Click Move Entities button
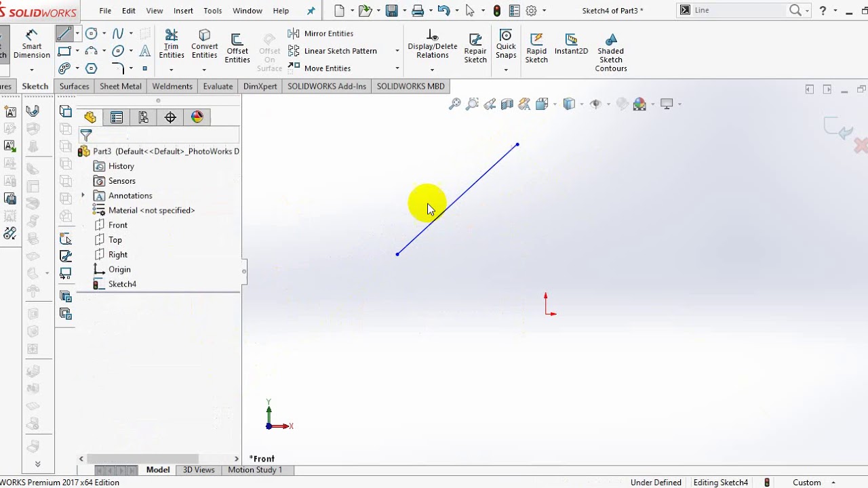 [x=319, y=68]
